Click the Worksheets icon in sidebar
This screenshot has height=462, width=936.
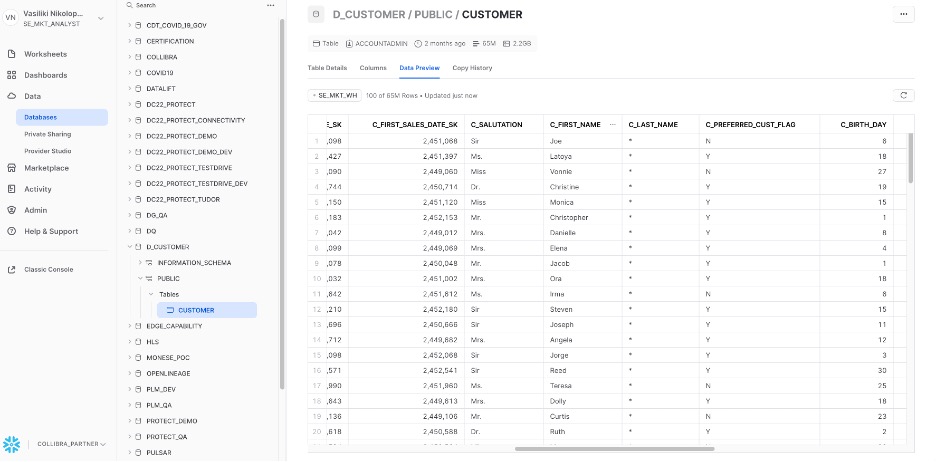[12, 54]
